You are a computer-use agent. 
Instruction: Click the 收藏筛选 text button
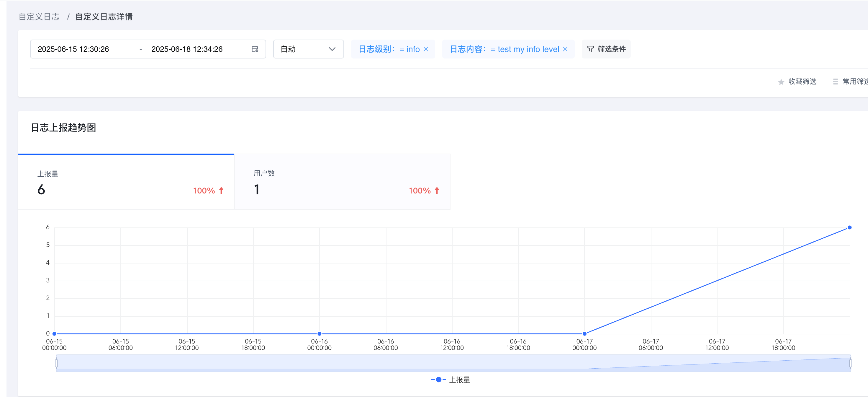pos(802,82)
